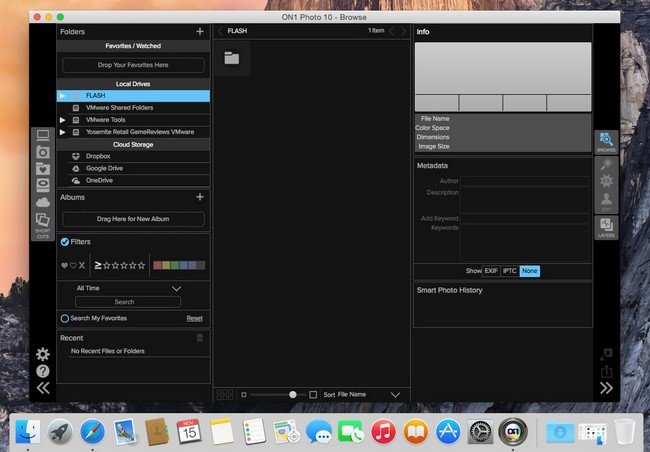Open help with the question mark icon
Image resolution: width=650 pixels, height=452 pixels.
[x=43, y=371]
